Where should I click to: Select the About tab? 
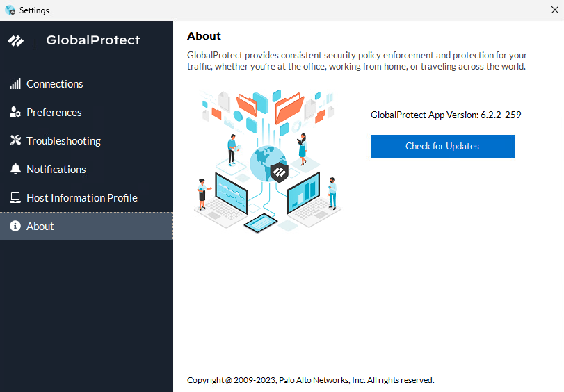[x=40, y=227]
